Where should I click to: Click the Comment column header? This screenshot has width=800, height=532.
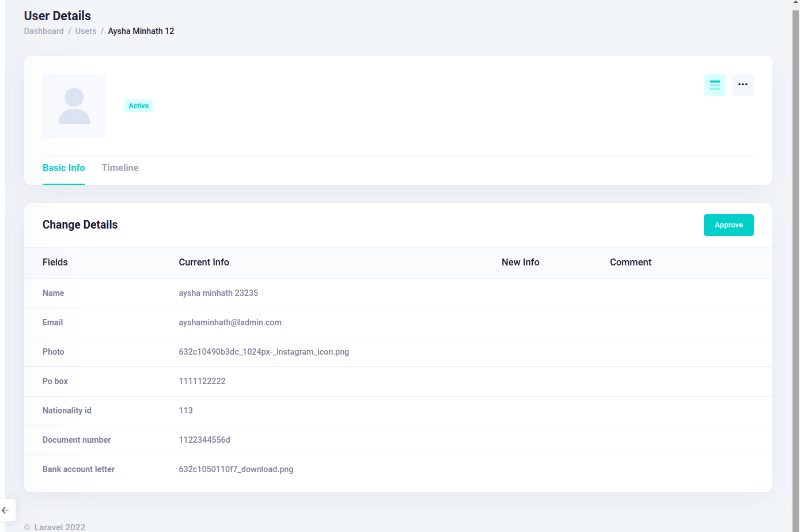pos(631,263)
